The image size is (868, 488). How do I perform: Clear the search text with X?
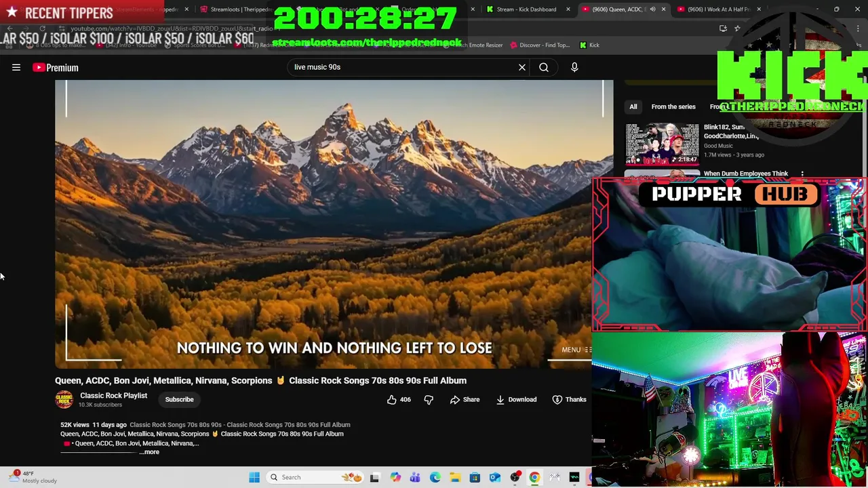coord(522,67)
